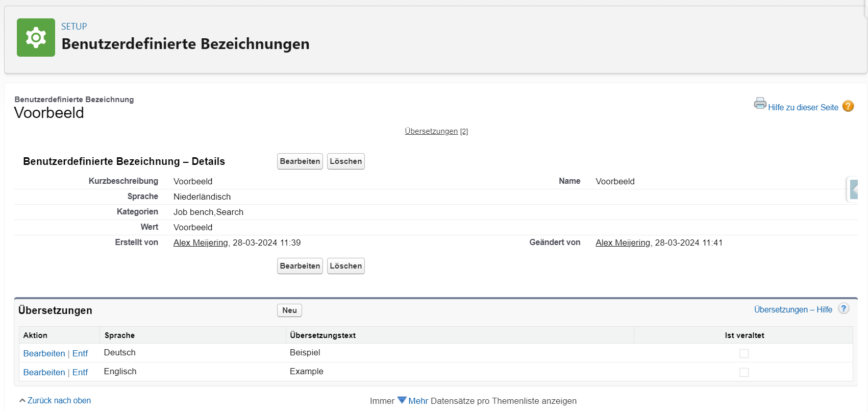Create new translation with Neu button
Image resolution: width=868 pixels, height=412 pixels.
(289, 310)
